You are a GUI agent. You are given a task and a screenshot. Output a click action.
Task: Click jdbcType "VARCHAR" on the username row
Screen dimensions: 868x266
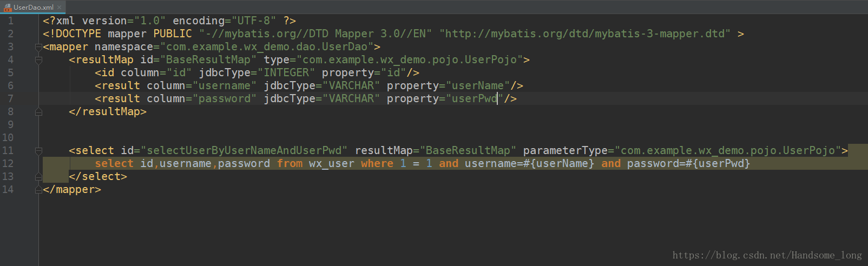[x=351, y=85]
